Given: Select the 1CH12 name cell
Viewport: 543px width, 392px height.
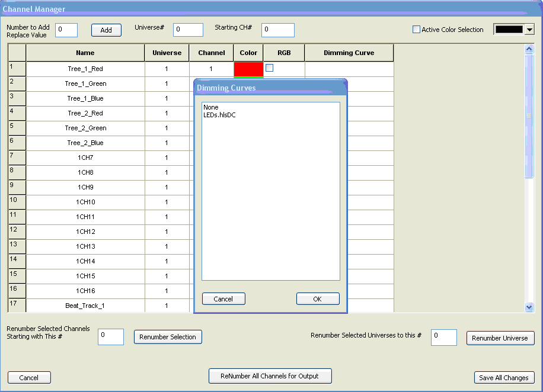Looking at the screenshot, I should click(85, 232).
